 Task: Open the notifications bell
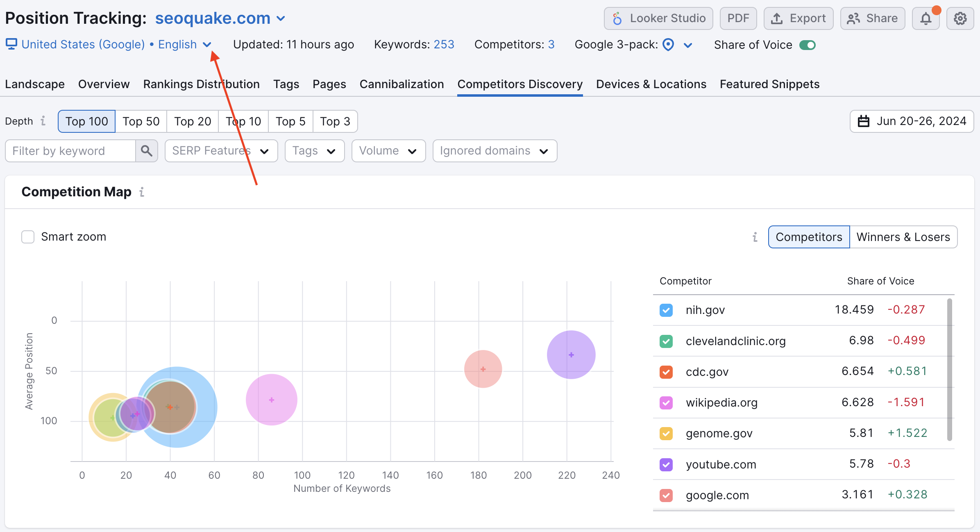pyautogui.click(x=926, y=18)
